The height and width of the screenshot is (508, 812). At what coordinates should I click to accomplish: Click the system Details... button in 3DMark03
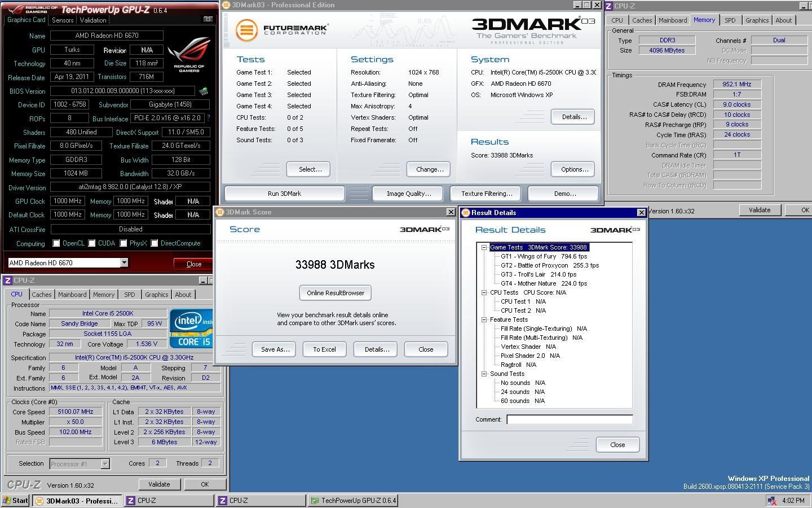tap(574, 117)
